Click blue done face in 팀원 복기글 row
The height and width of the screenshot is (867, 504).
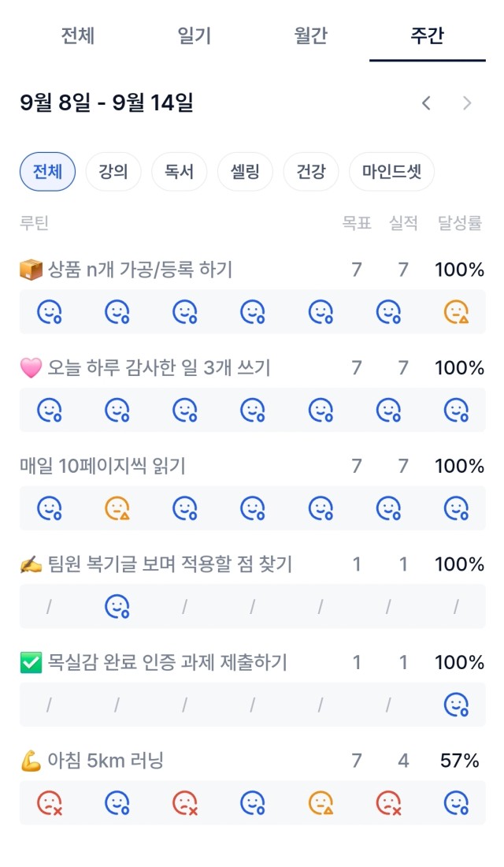pos(117,606)
